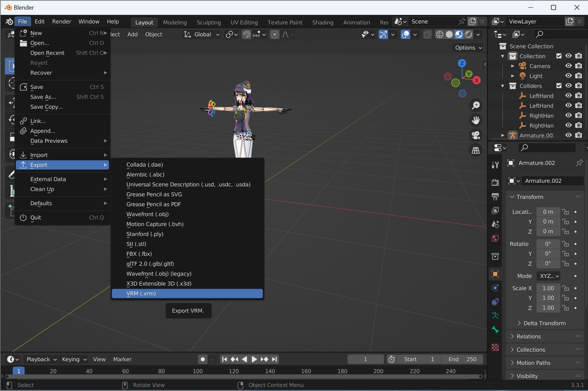Choose VRM (.vrm) export option
Image resolution: width=588 pixels, height=391 pixels.
point(187,293)
